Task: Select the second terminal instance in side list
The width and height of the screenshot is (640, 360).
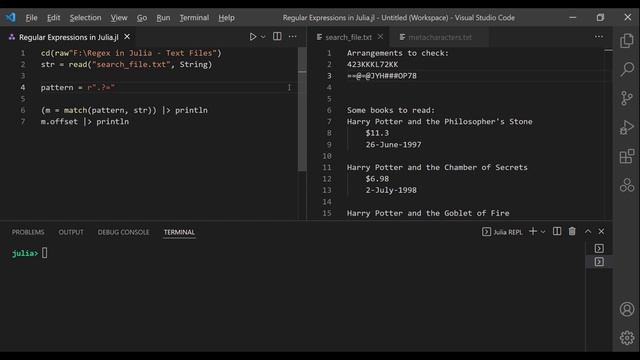Action: pos(599,262)
